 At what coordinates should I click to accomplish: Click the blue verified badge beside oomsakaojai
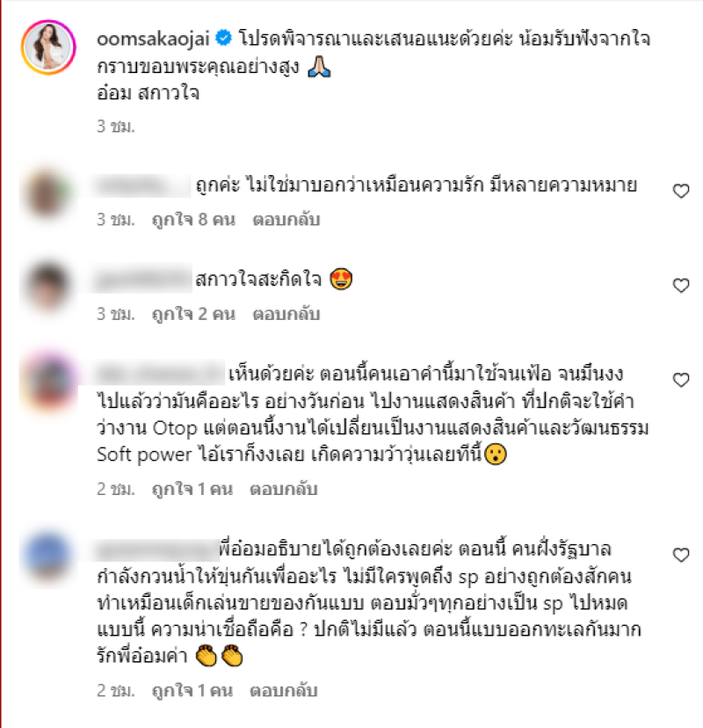click(224, 38)
